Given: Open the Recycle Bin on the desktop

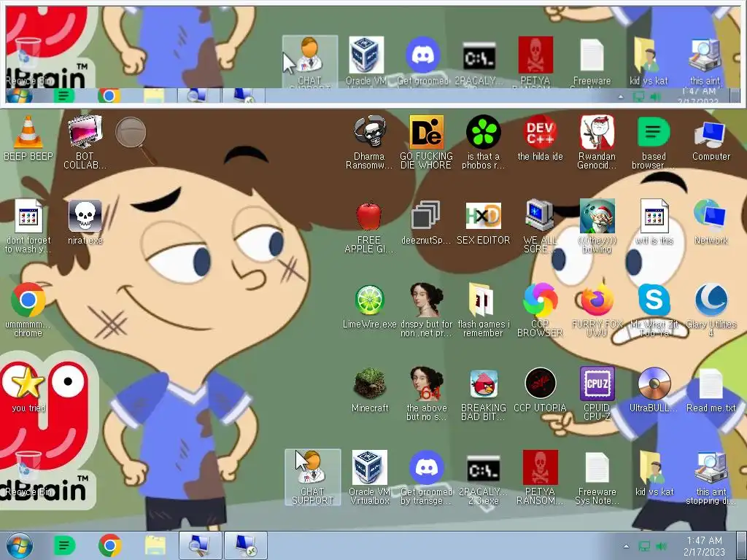Looking at the screenshot, I should click(28, 473).
